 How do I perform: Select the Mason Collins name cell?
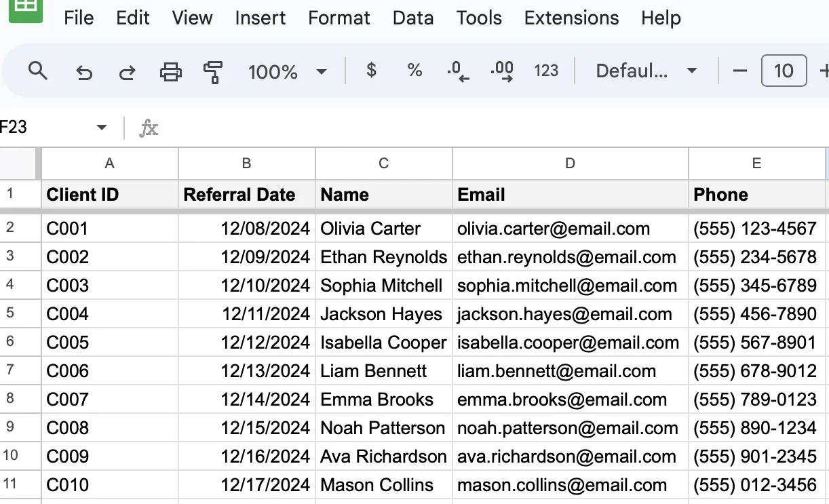click(x=384, y=485)
